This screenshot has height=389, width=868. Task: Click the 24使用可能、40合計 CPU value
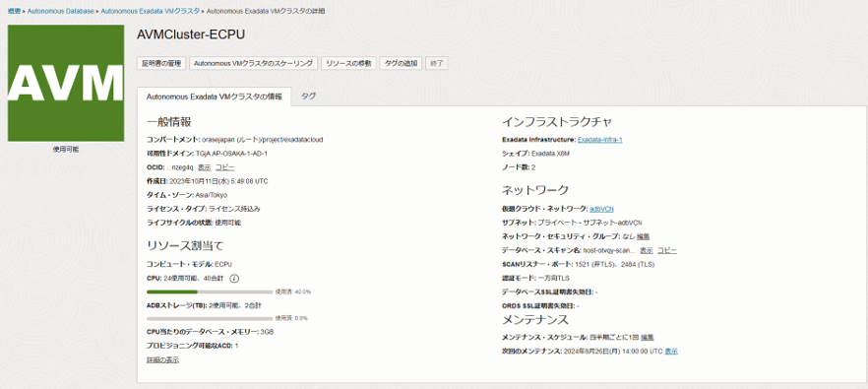tap(194, 278)
